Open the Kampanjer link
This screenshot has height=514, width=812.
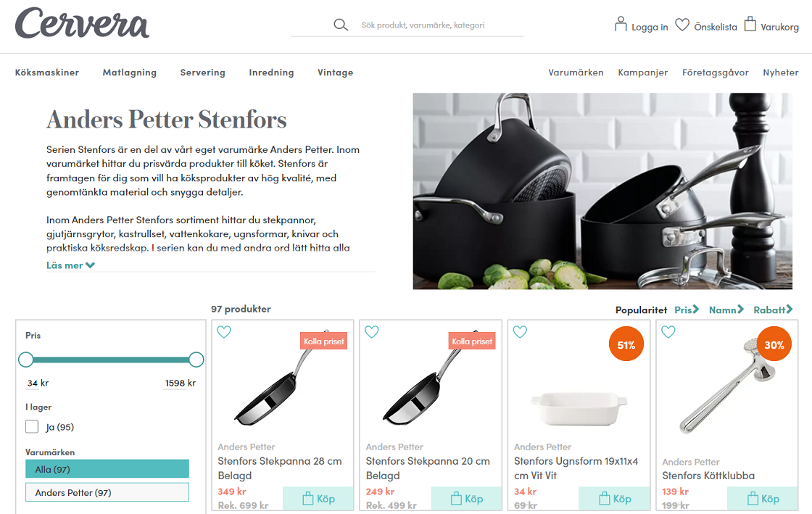click(642, 72)
